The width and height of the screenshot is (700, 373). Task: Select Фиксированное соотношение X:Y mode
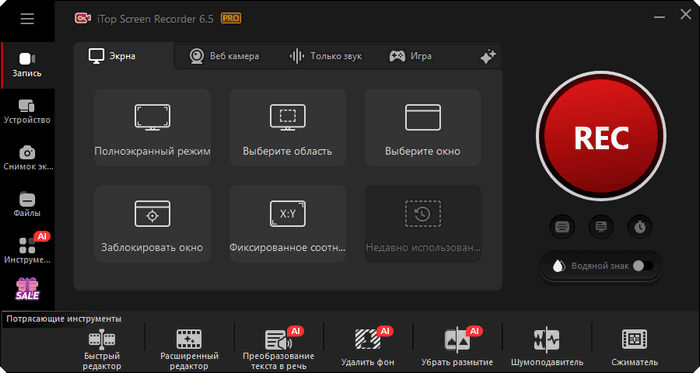click(x=288, y=224)
